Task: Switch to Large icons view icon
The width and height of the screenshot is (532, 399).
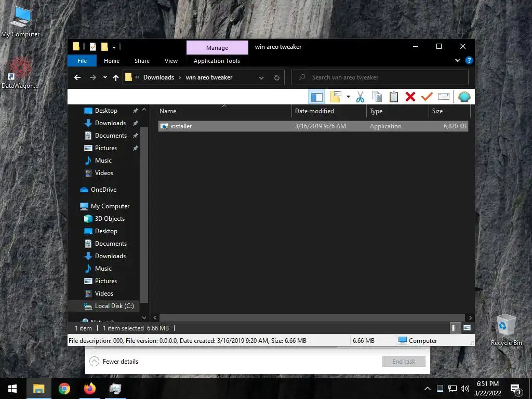Action: click(x=467, y=328)
